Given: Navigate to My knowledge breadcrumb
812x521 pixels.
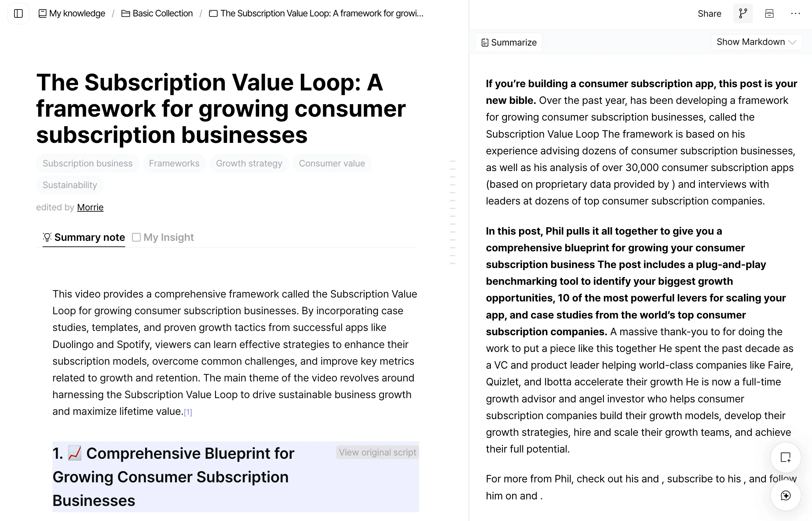Looking at the screenshot, I should (x=72, y=13).
